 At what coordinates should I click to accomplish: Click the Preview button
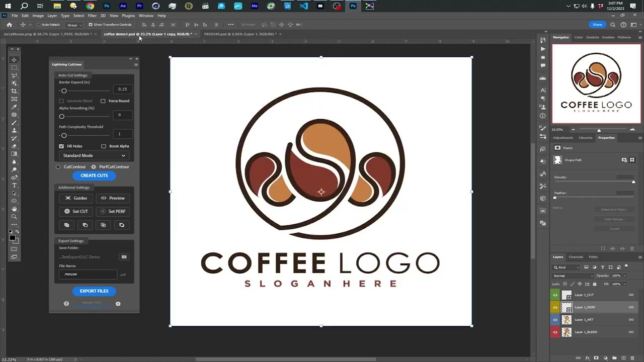(113, 198)
